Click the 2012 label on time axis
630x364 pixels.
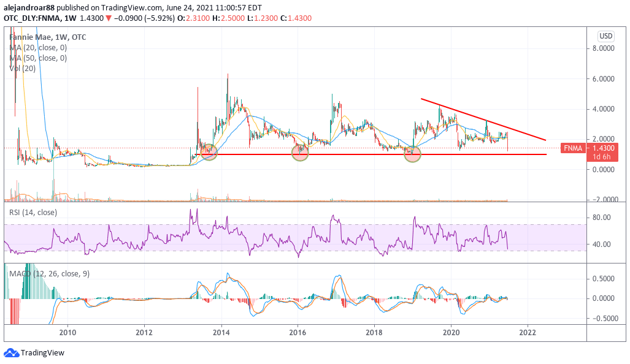tap(144, 332)
